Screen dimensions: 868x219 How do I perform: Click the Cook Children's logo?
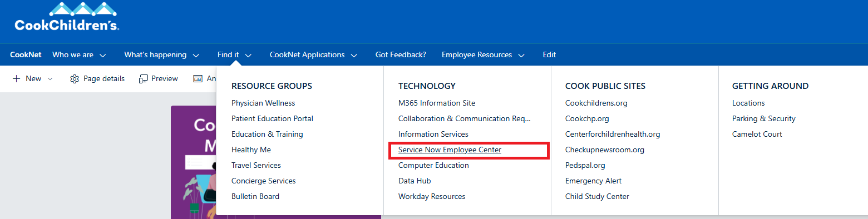(x=67, y=17)
